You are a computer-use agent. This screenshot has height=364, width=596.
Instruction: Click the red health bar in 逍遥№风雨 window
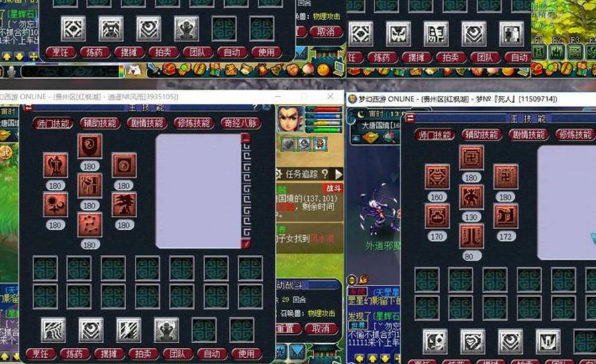click(x=324, y=110)
